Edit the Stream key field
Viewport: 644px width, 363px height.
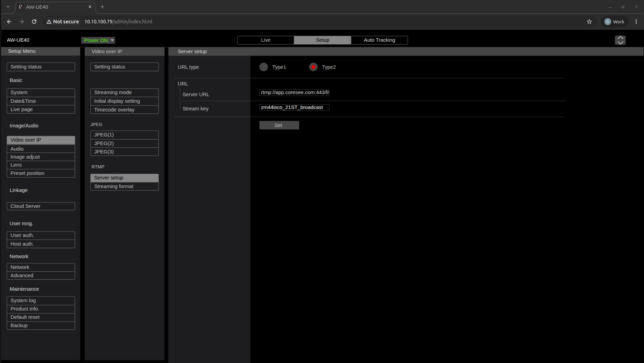[x=294, y=108]
